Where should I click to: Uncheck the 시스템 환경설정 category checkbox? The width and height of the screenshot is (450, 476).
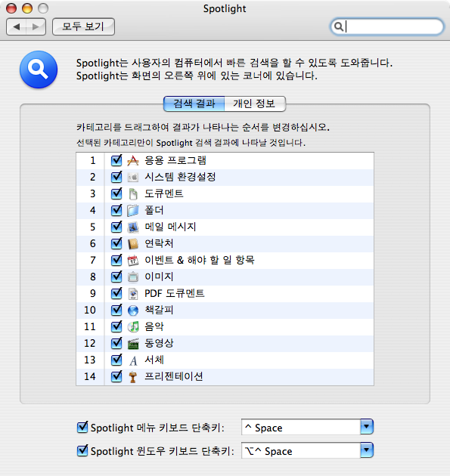tap(116, 177)
